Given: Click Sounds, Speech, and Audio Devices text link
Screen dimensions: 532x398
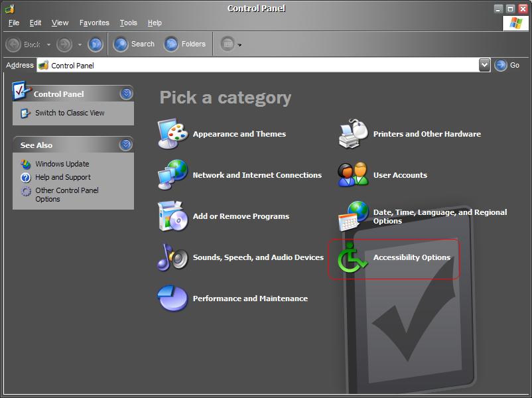Looking at the screenshot, I should [258, 257].
